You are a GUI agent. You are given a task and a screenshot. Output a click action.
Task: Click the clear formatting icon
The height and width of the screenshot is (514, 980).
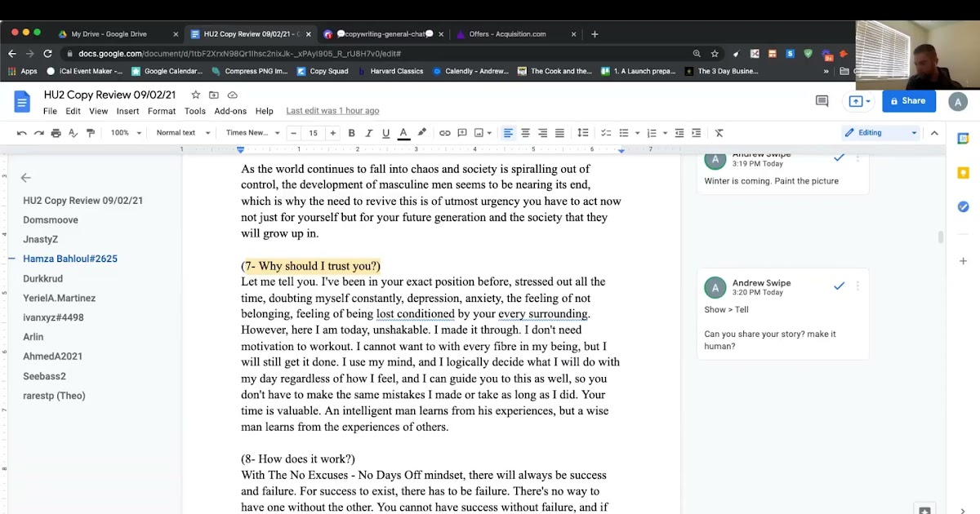click(719, 133)
